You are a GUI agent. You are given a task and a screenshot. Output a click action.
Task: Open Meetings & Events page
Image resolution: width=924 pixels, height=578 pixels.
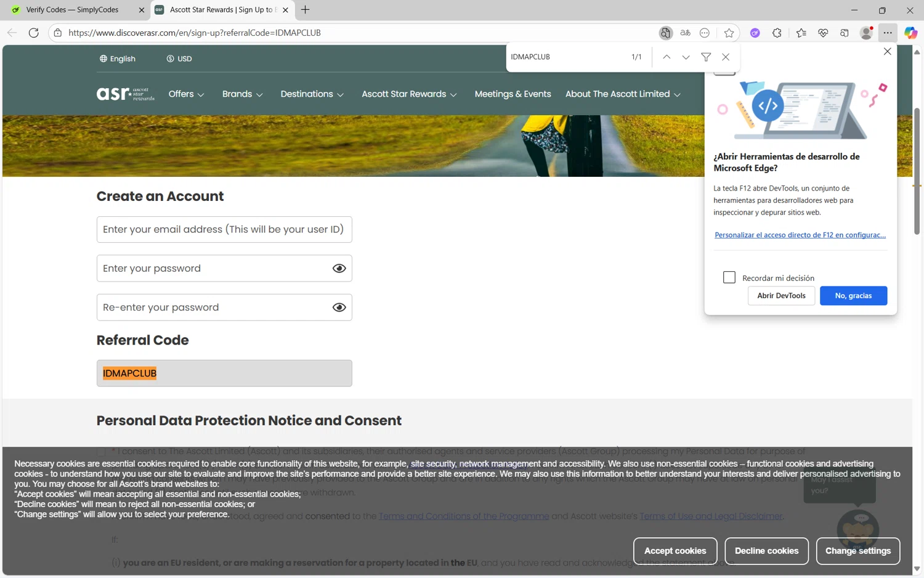point(513,94)
